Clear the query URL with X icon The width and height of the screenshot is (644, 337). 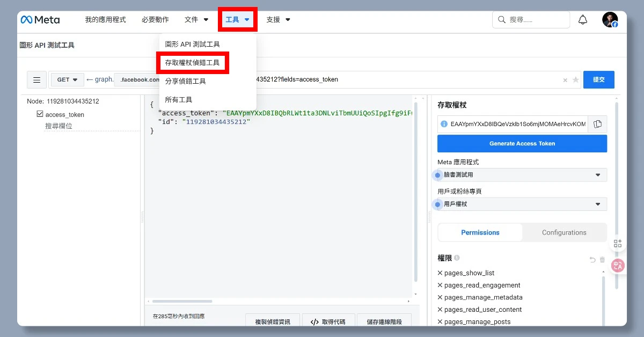click(565, 80)
